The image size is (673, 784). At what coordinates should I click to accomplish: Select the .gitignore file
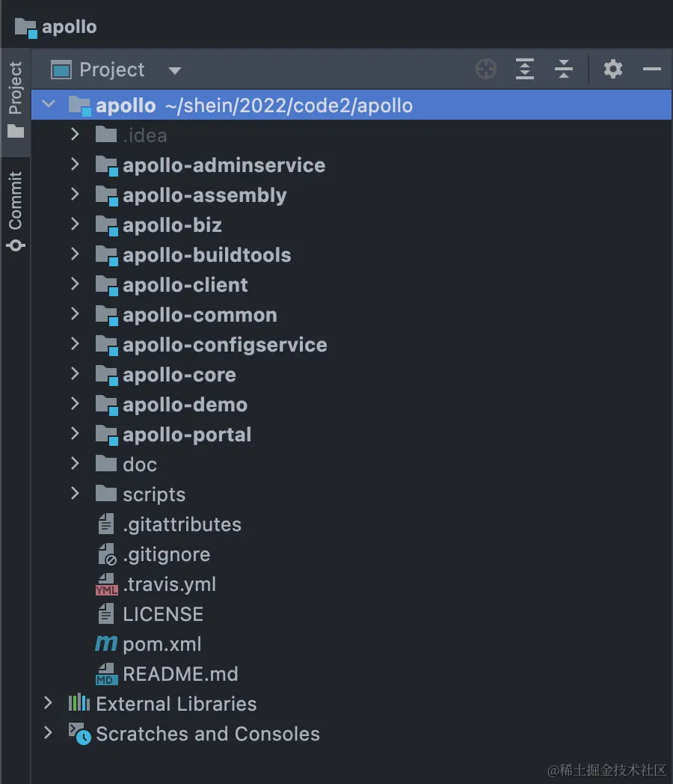point(166,554)
